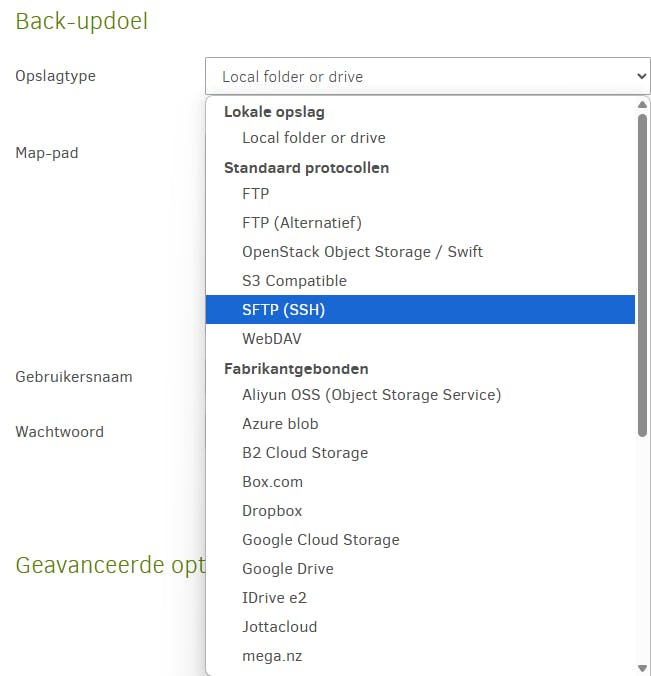Choose FTP from the storage list
The height and width of the screenshot is (676, 651).
(255, 194)
